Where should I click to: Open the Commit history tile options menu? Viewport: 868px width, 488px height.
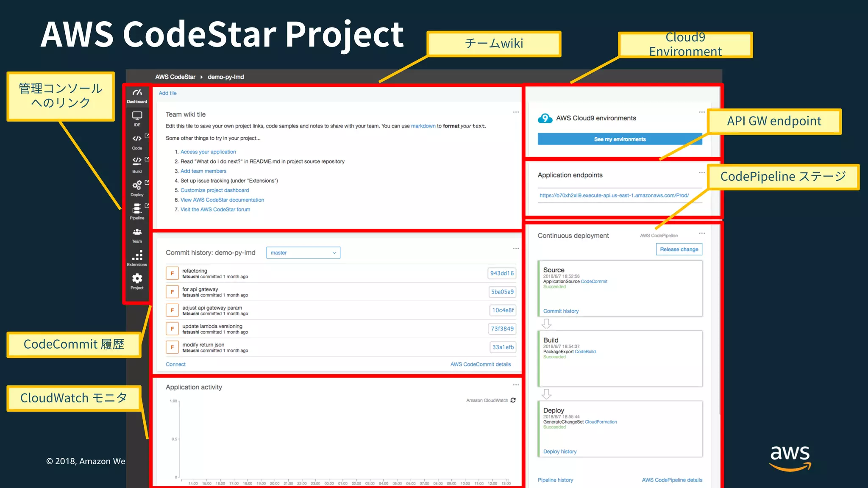516,249
